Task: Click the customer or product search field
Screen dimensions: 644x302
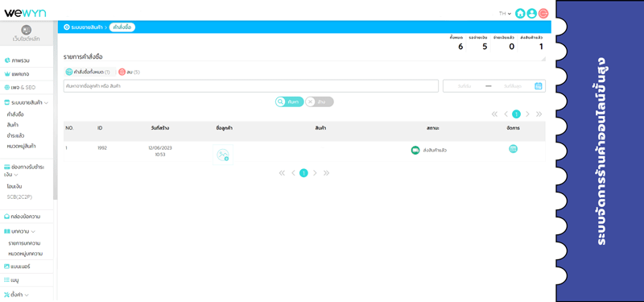Action: (x=251, y=86)
